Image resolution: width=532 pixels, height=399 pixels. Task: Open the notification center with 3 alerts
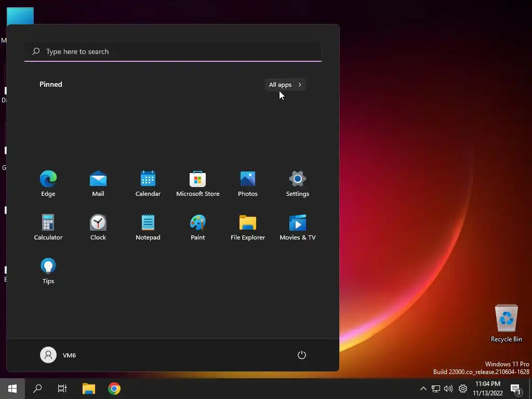(516, 389)
